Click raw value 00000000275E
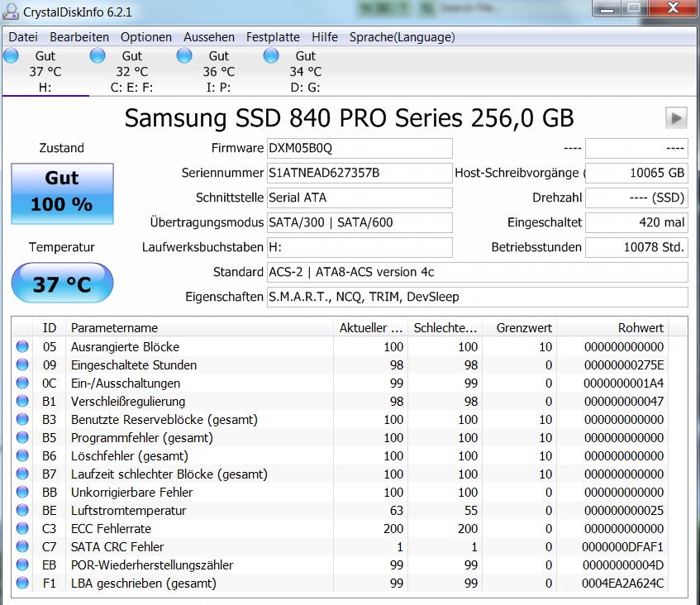This screenshot has height=605, width=700. (624, 365)
